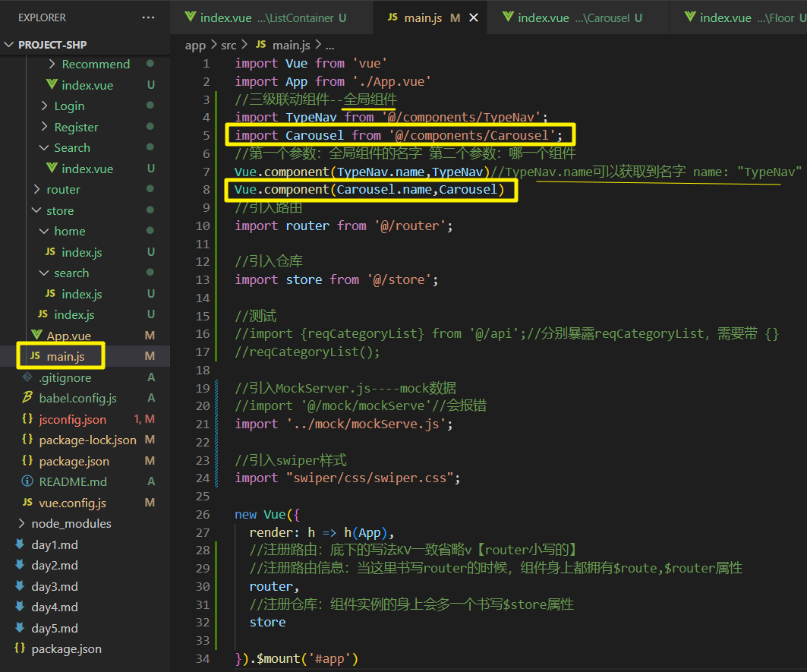Collapse the home folder

45,231
